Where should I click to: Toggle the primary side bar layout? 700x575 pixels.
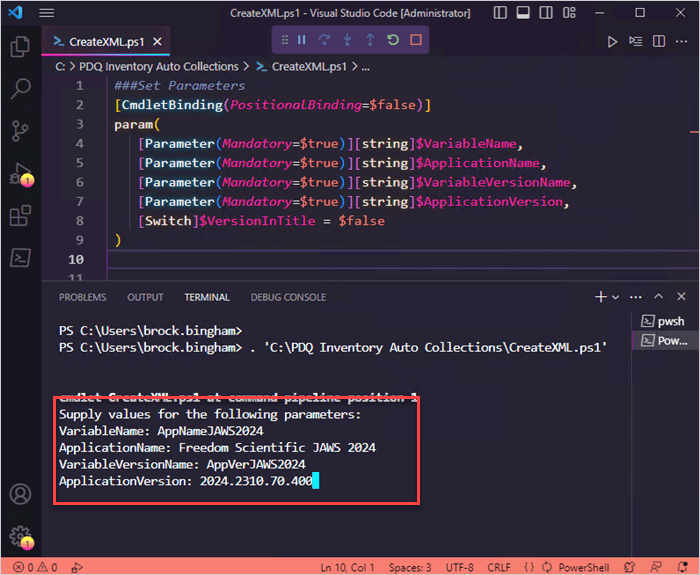click(x=500, y=13)
